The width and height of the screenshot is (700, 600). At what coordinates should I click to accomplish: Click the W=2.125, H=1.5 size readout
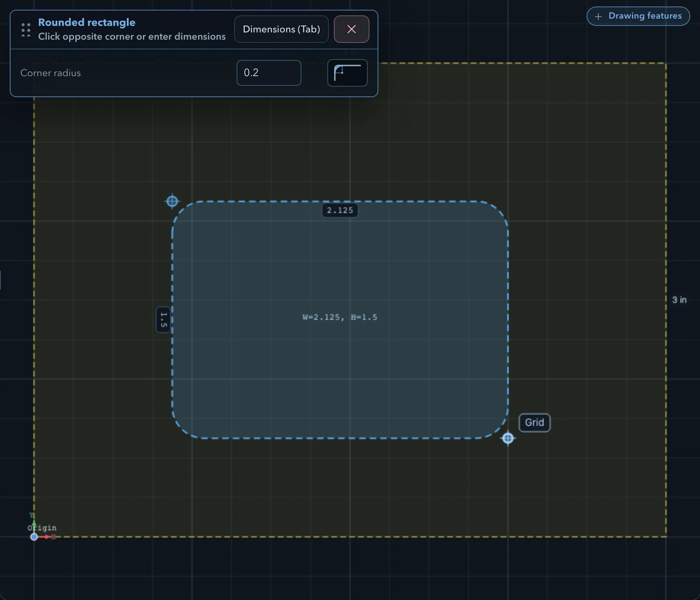coord(340,317)
